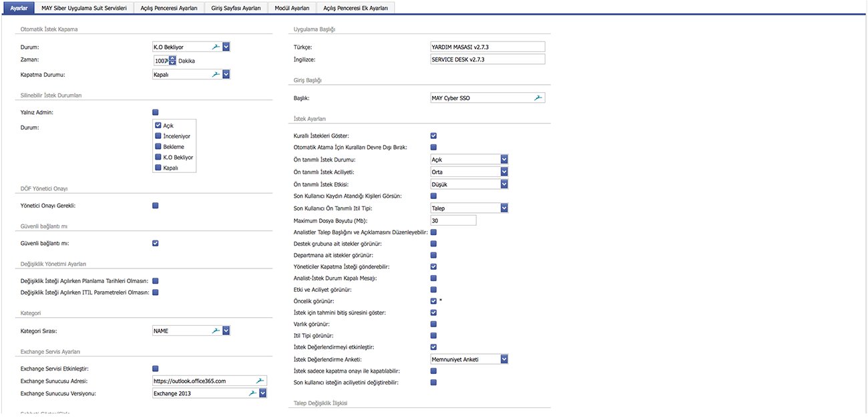Open the Açılış Penceresi Ayarları tab
This screenshot has width=868, height=418.
(169, 7)
